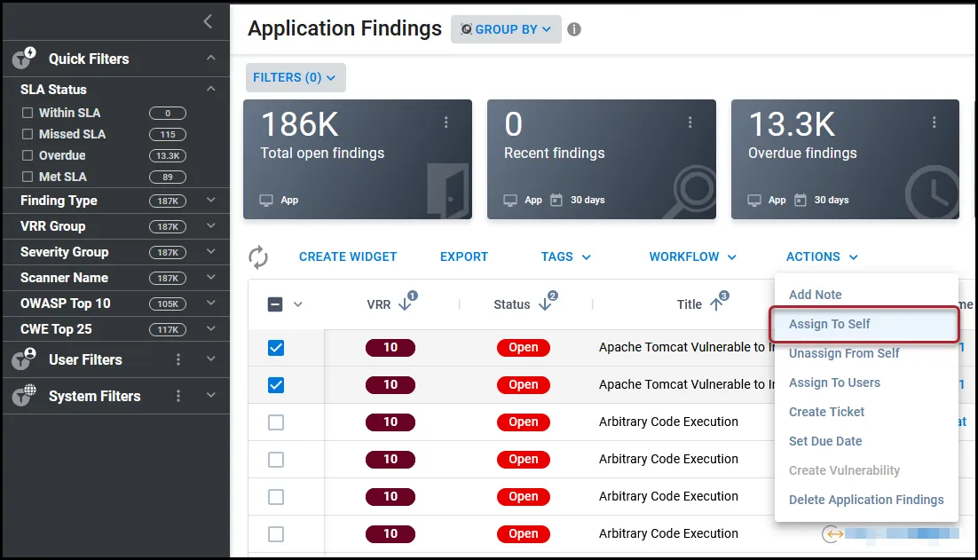Click the arrow icon in the last row
Image resolution: width=978 pixels, height=560 pixels.
click(832, 533)
